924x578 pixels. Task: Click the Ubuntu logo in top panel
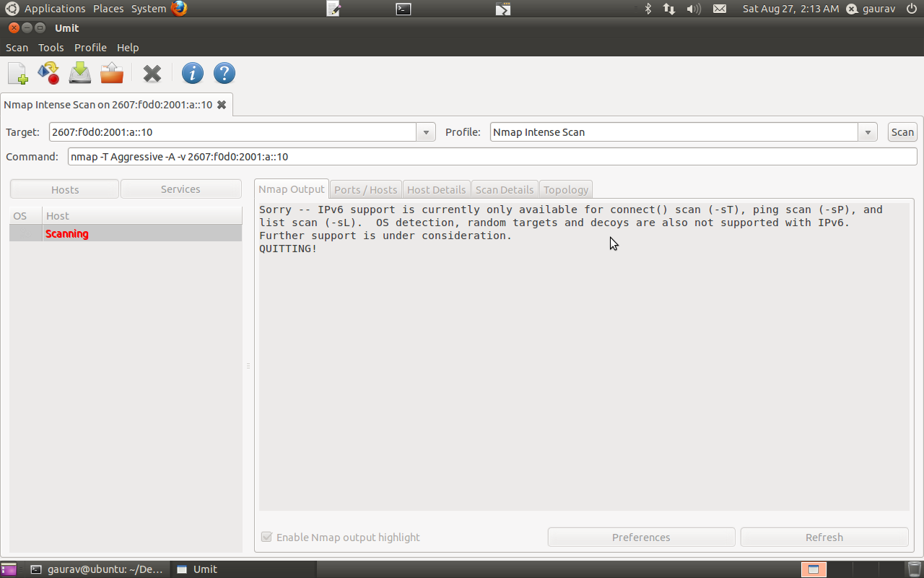(x=12, y=9)
